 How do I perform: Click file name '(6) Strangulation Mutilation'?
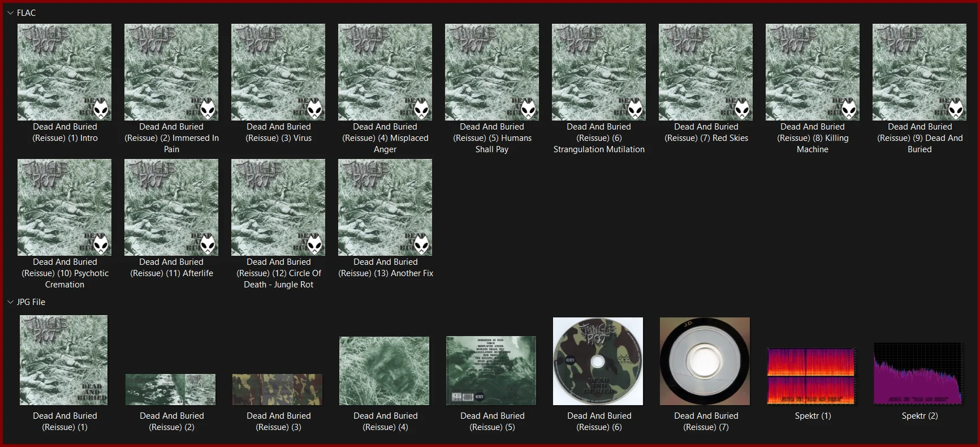[599, 138]
